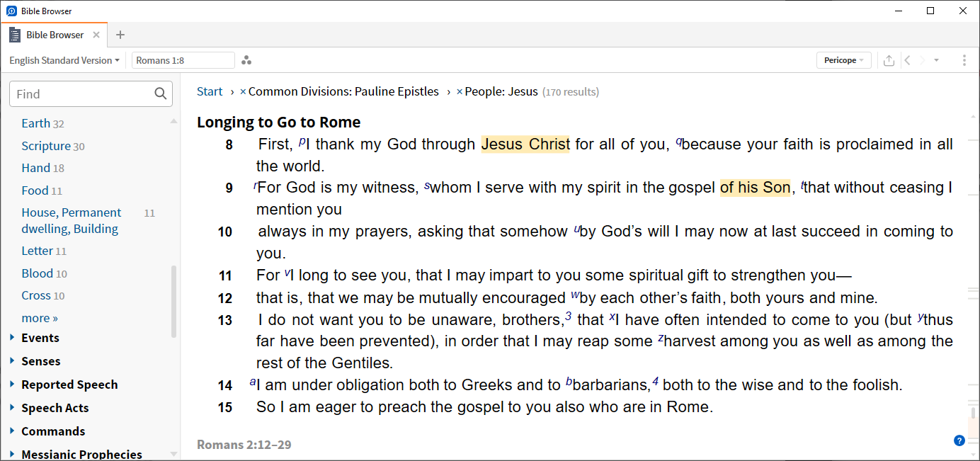The image size is (980, 461).
Task: Open the Pericope dropdown
Action: point(843,60)
